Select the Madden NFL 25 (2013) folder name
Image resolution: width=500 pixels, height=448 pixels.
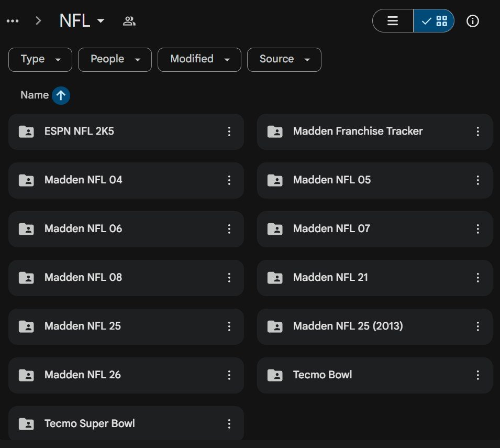348,326
